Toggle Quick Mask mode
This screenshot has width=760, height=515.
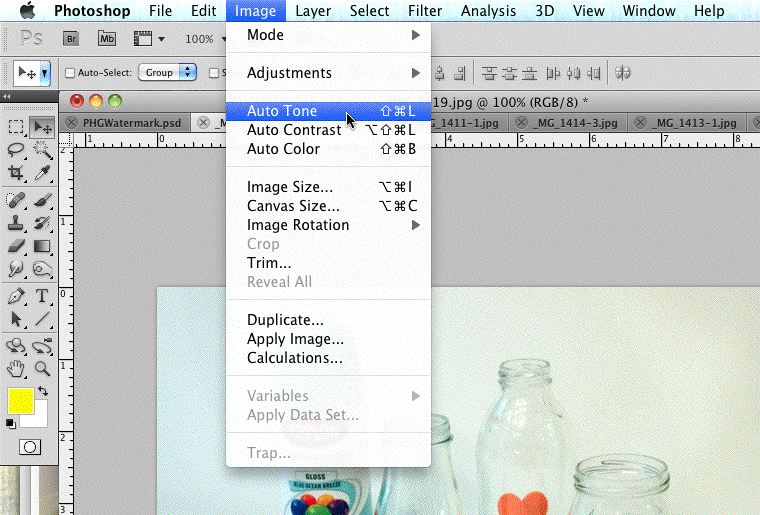coord(30,447)
